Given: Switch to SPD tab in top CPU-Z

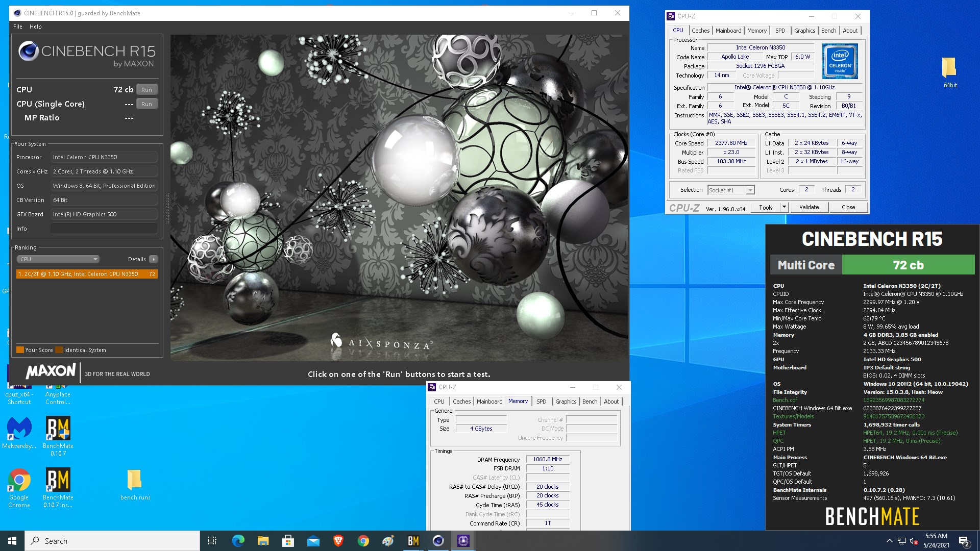Looking at the screenshot, I should pos(780,31).
